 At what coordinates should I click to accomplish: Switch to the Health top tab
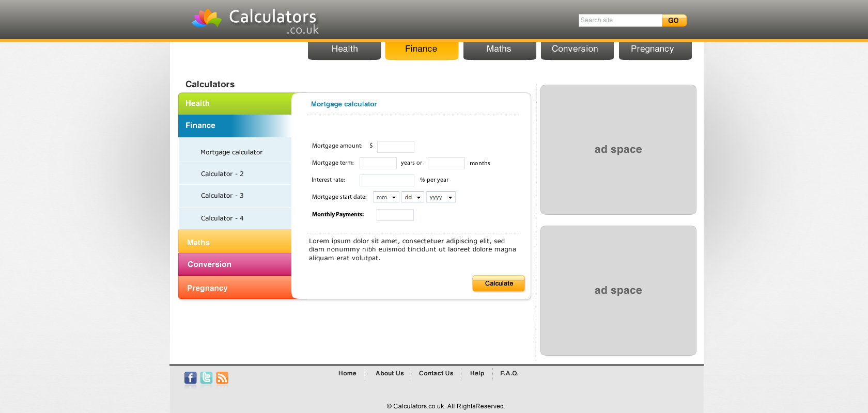344,50
